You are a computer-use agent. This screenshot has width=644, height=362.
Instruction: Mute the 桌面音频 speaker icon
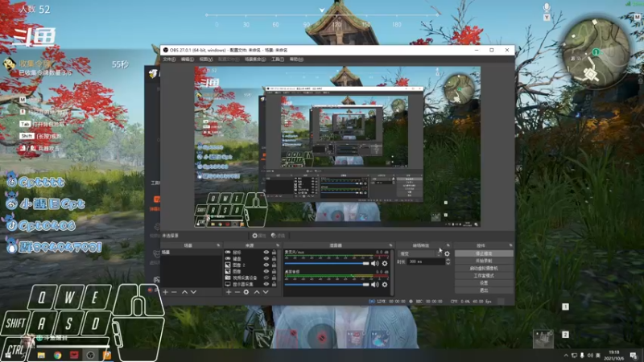tap(375, 285)
